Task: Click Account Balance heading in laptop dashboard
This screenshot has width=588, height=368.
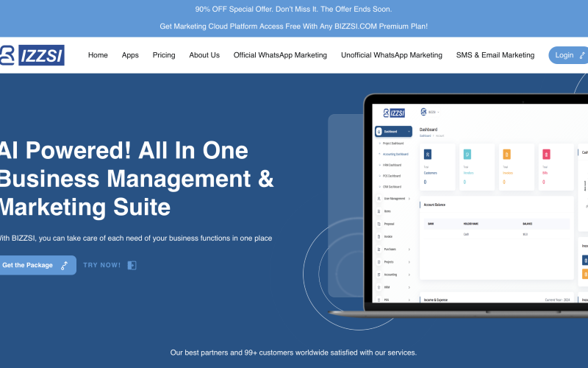Action: [434, 205]
